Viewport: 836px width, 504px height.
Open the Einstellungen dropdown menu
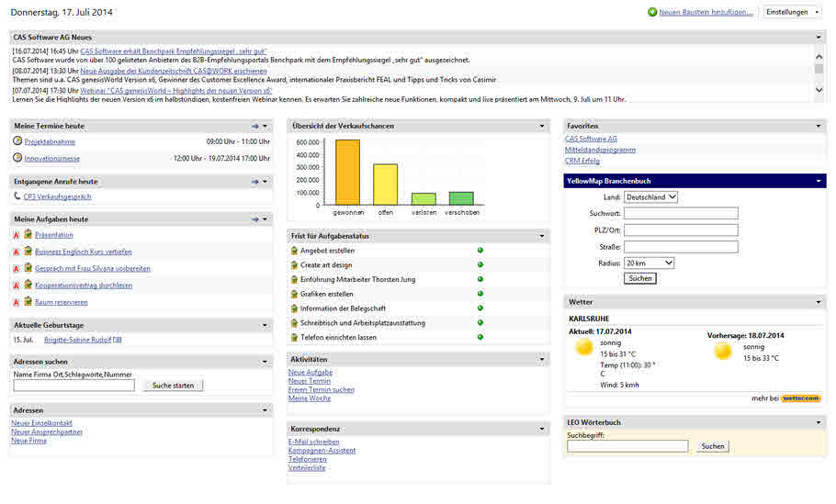793,12
